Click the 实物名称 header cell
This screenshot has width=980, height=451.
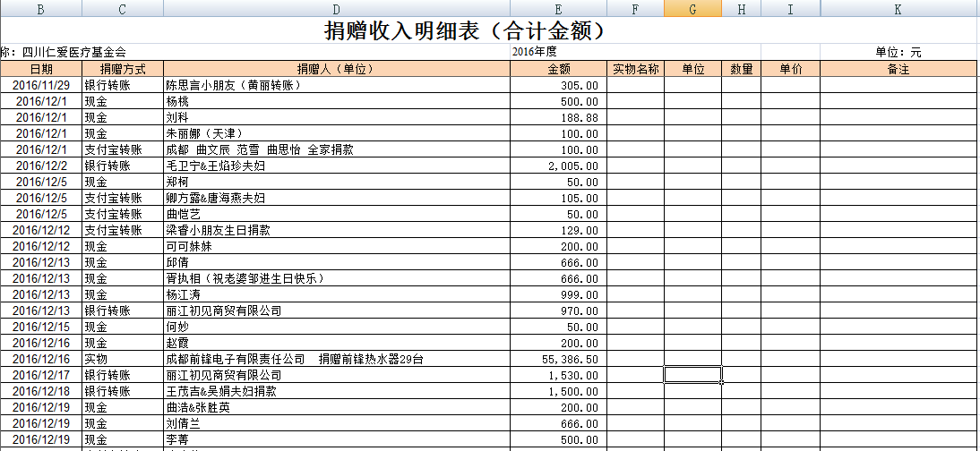coord(635,69)
